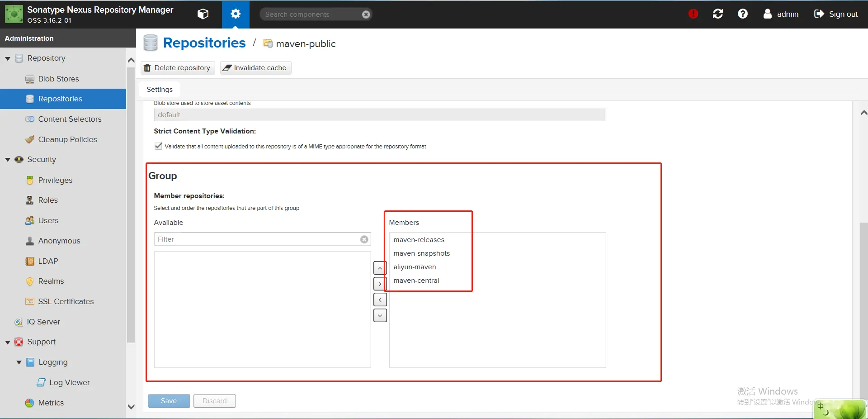Screen dimensions: 868x419
Task: Delete the maven-public repository
Action: [178, 68]
